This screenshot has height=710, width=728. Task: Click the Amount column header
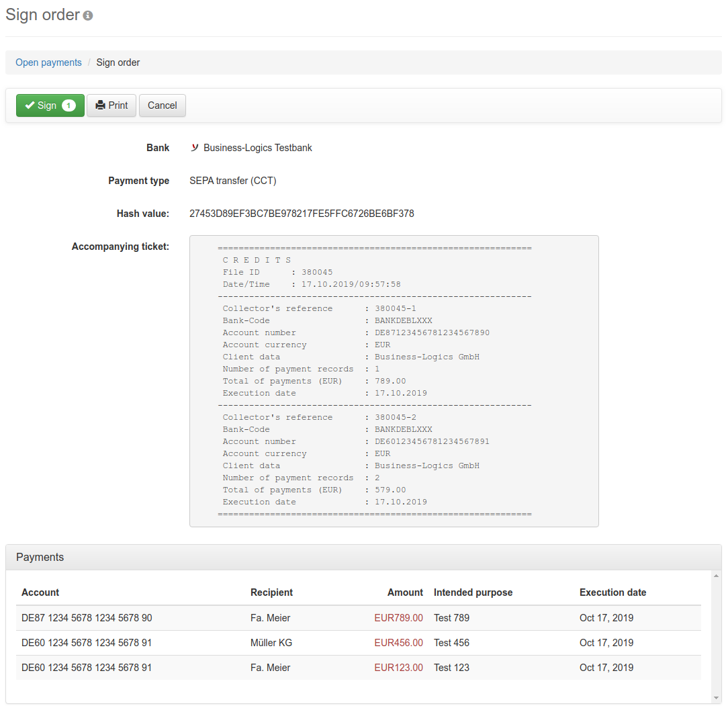point(405,592)
